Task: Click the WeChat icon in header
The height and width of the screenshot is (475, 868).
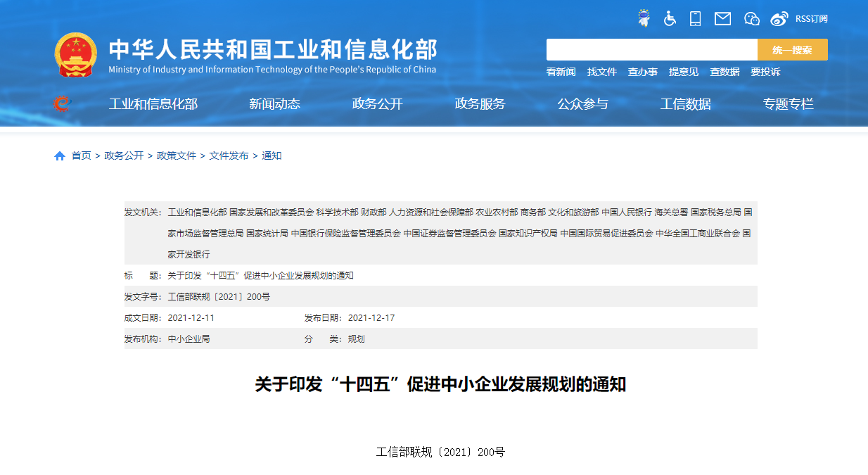Action: point(752,18)
